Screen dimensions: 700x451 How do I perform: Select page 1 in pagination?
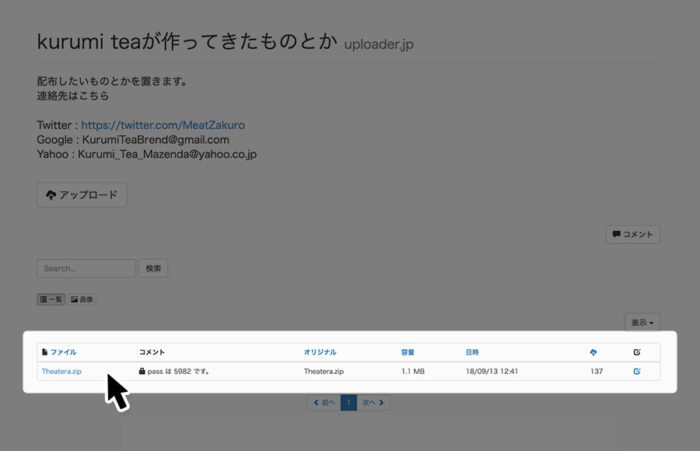coord(349,402)
